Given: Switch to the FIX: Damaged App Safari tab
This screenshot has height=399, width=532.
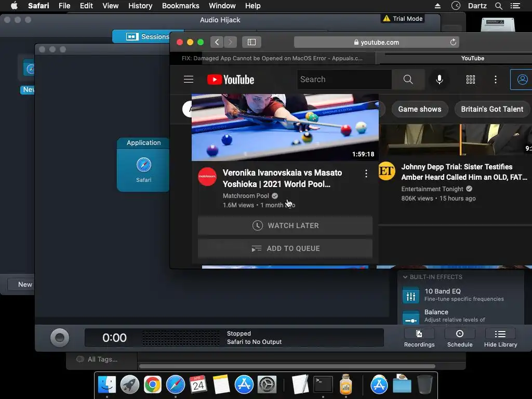Looking at the screenshot, I should pos(272,58).
